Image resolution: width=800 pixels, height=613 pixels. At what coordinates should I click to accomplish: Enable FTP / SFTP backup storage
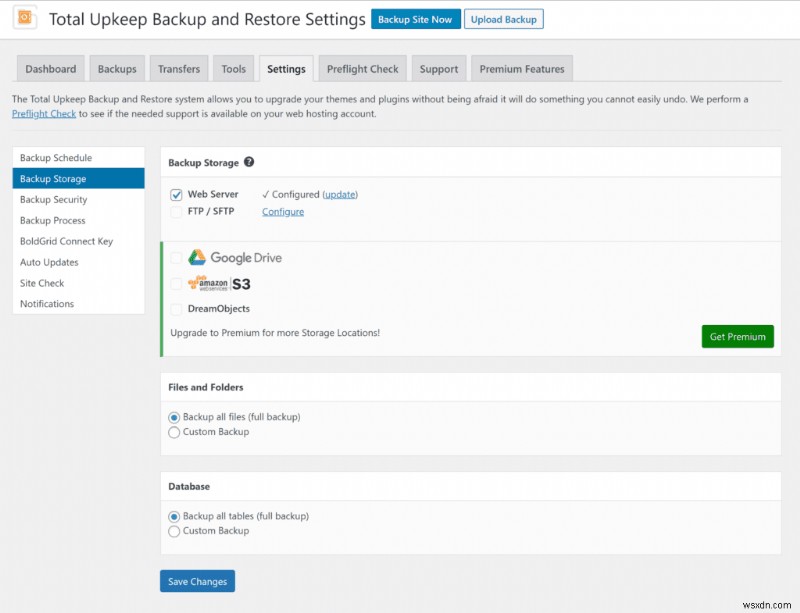click(x=176, y=211)
